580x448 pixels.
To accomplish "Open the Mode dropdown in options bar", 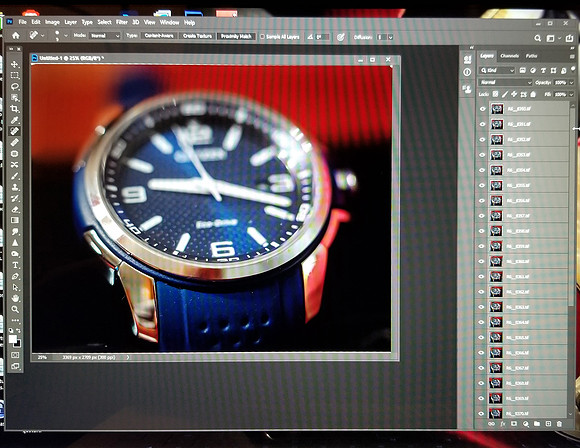I will 105,36.
